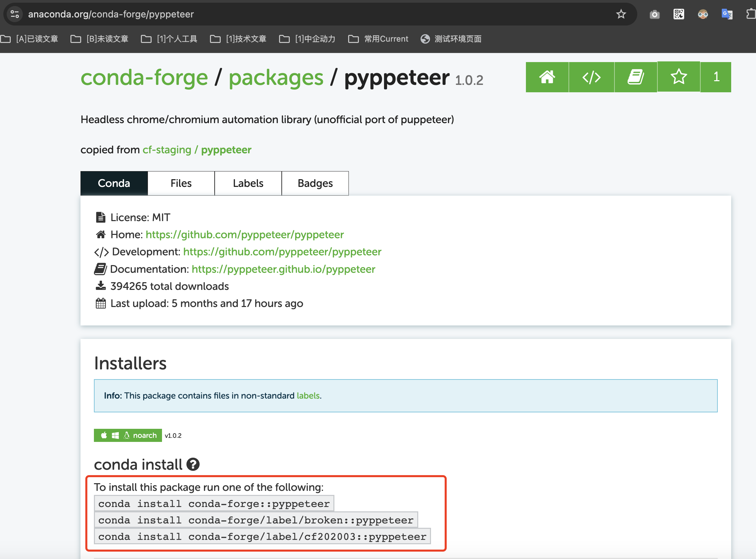Click the conda install help question icon
This screenshot has width=756, height=559.
coord(193,464)
